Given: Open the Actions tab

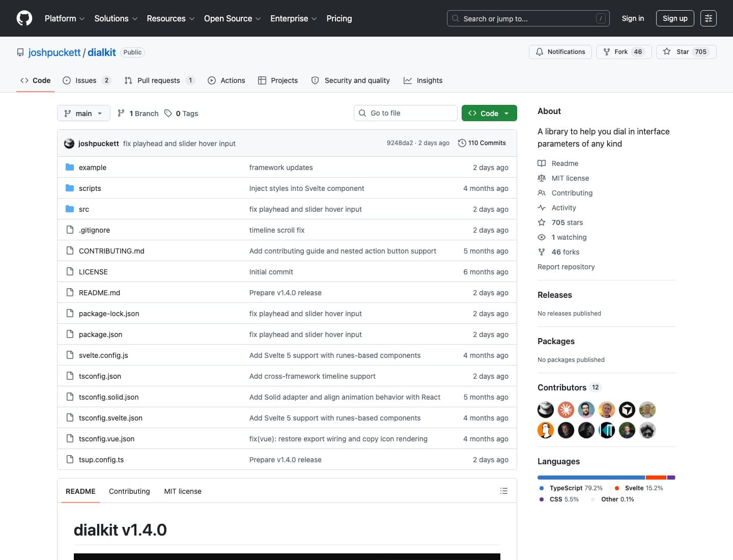Looking at the screenshot, I should 227,80.
